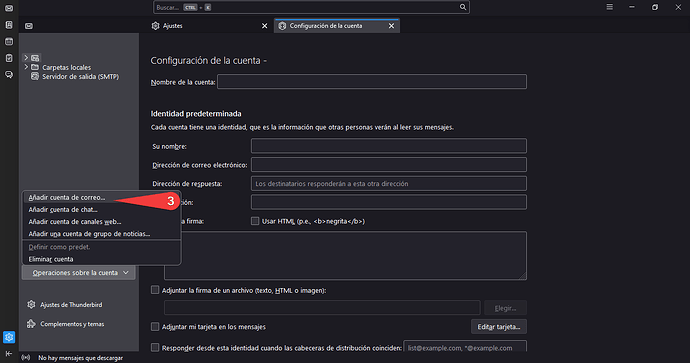
Task: Open the Mail space icon in sidebar
Action: click(x=9, y=8)
